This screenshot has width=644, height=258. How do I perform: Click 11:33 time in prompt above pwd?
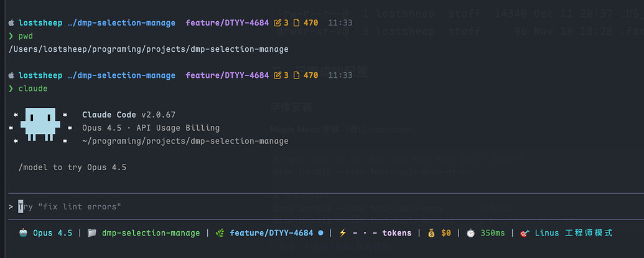coord(340,22)
